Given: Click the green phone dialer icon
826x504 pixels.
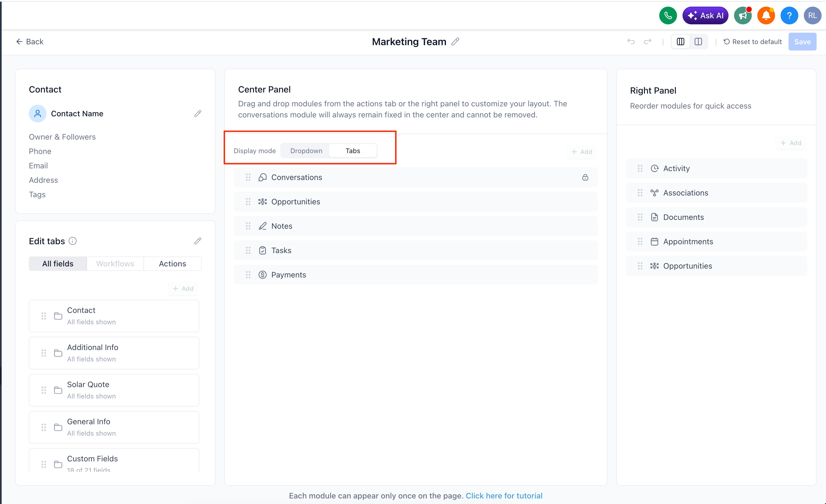Looking at the screenshot, I should (668, 16).
